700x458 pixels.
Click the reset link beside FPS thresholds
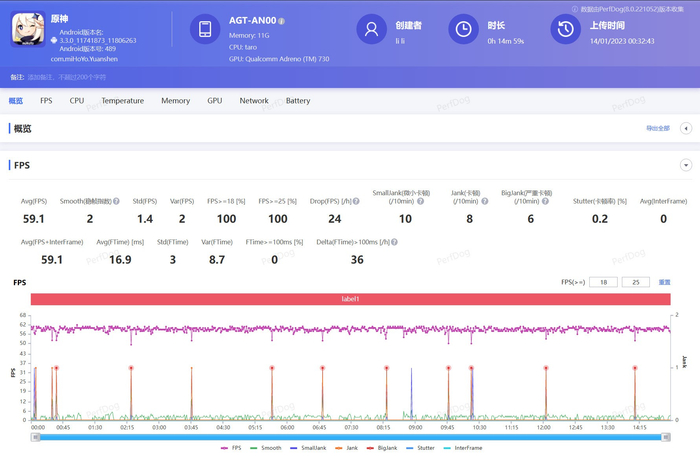point(664,283)
